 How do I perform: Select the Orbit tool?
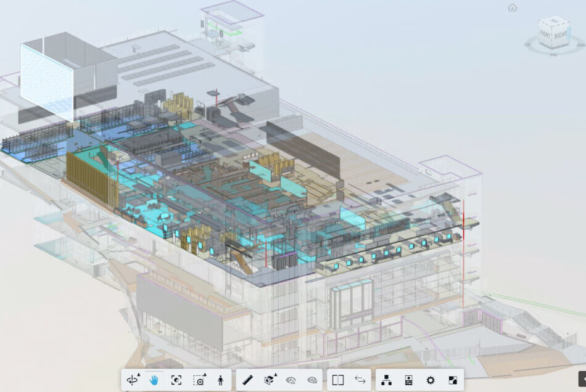[x=133, y=380]
